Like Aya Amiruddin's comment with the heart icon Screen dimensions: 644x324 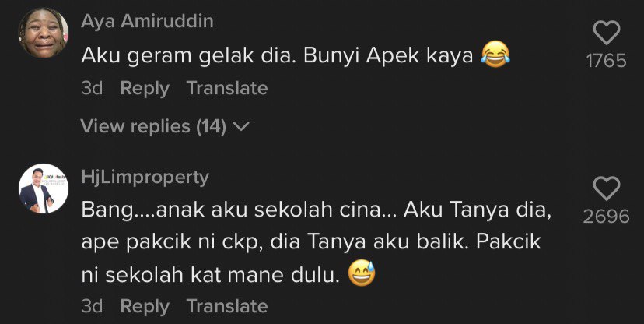607,33
